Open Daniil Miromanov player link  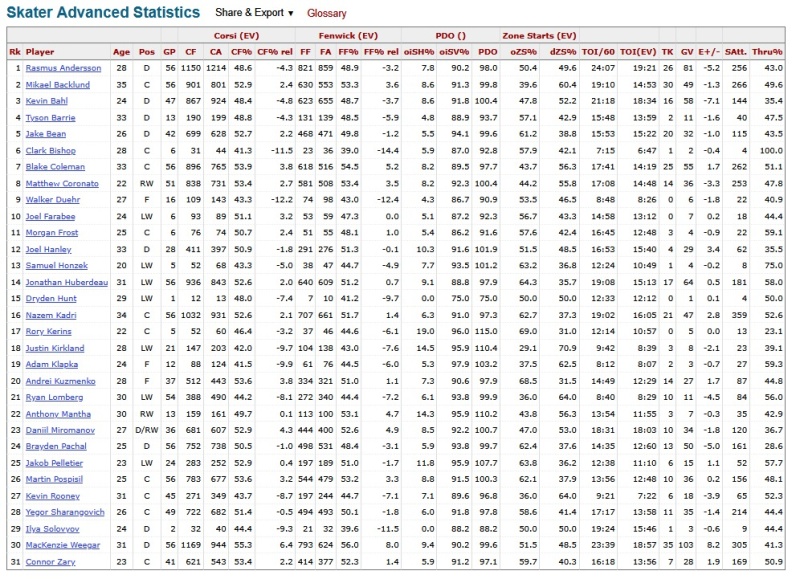[x=60, y=431]
